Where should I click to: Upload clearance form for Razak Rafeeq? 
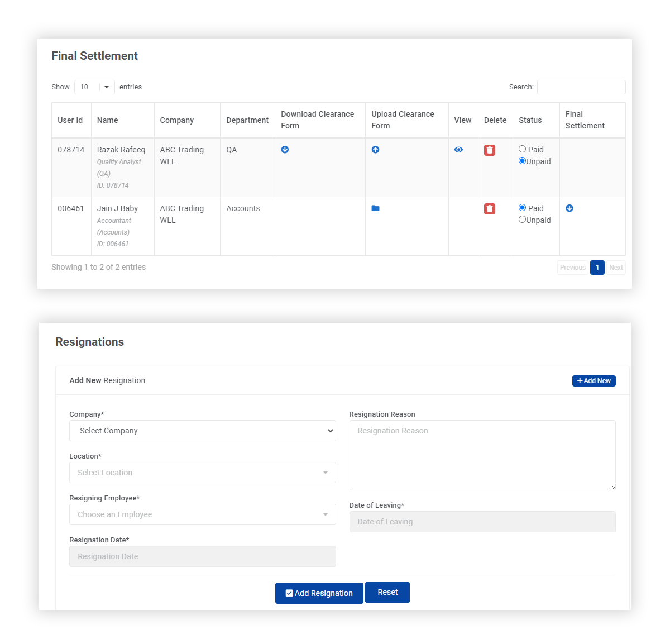(375, 150)
